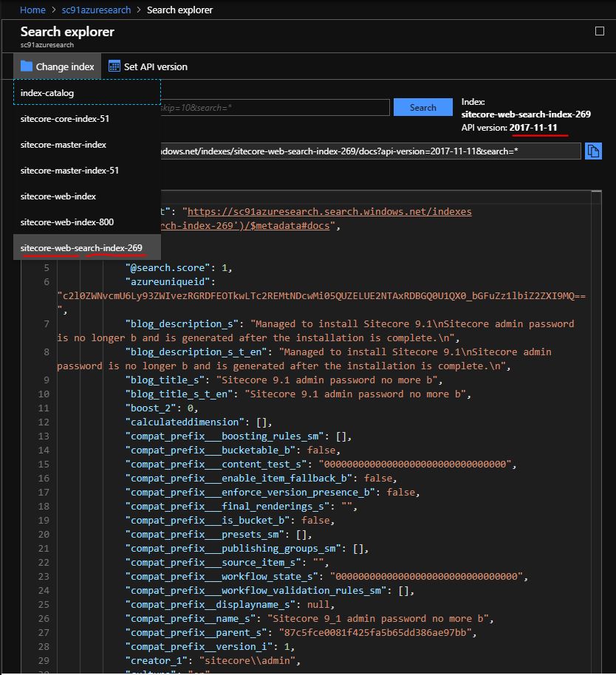The height and width of the screenshot is (675, 616).
Task: Go to Home breadcrumb
Action: click(x=32, y=10)
